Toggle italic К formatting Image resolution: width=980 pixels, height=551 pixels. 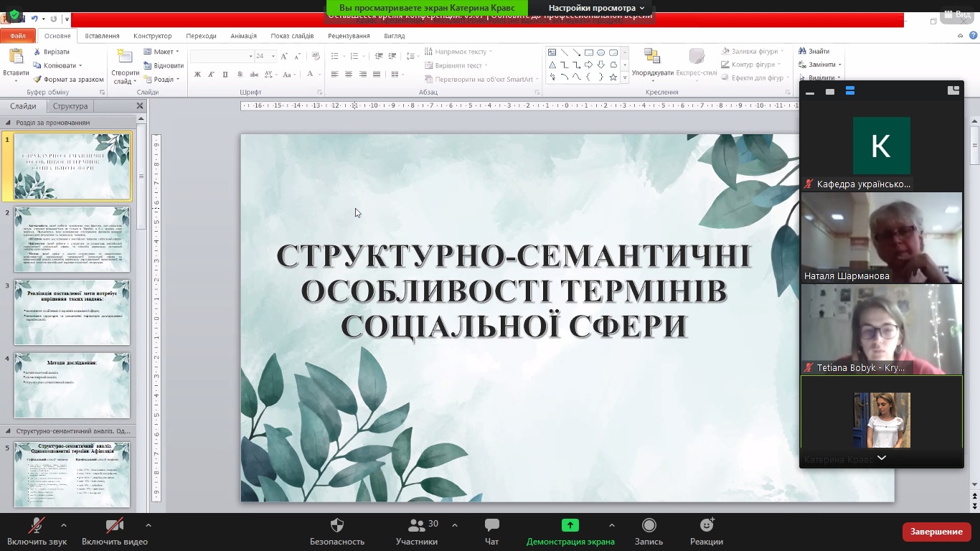(212, 75)
